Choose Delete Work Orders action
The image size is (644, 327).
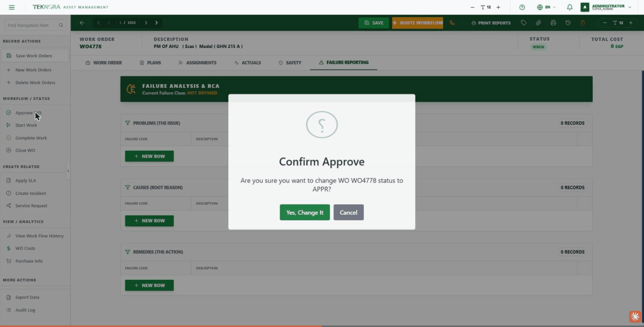coord(35,83)
